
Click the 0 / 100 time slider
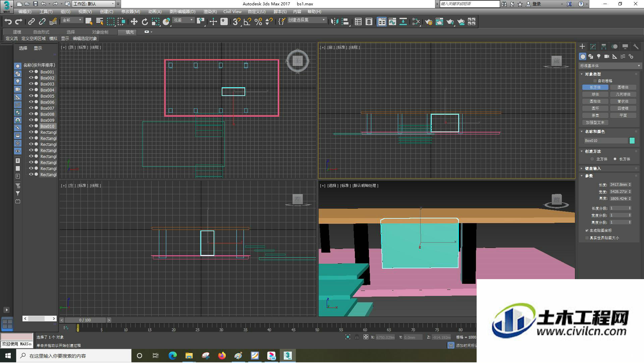[x=85, y=320]
